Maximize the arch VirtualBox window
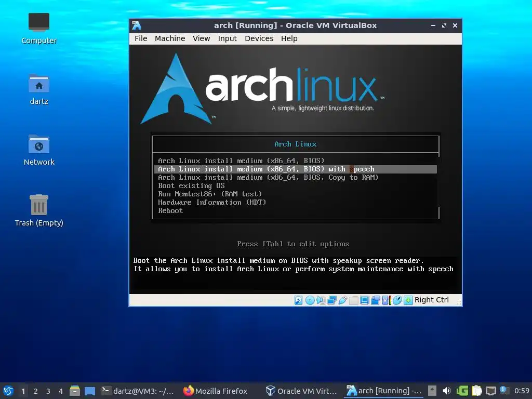Screen dimensions: 532x399 point(444,25)
